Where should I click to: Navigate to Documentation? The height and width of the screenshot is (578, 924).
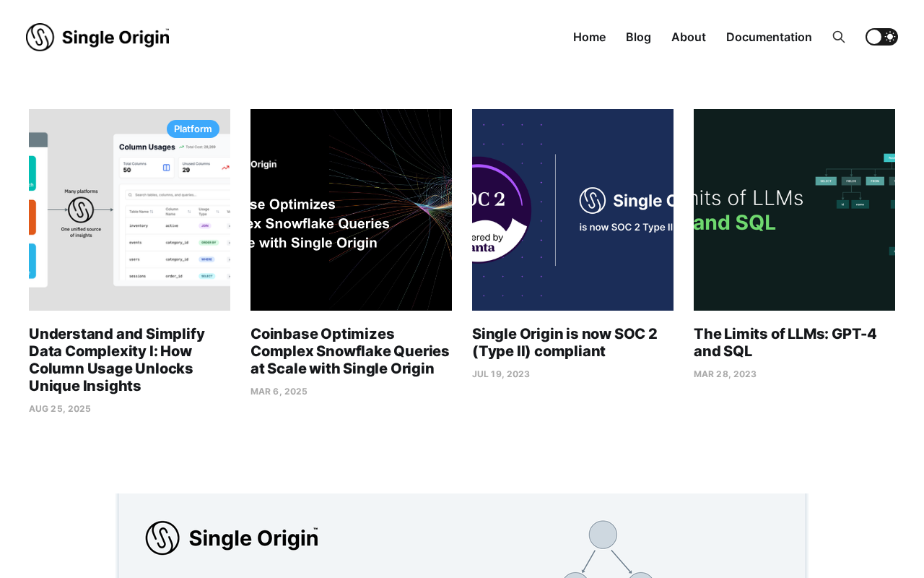[769, 37]
